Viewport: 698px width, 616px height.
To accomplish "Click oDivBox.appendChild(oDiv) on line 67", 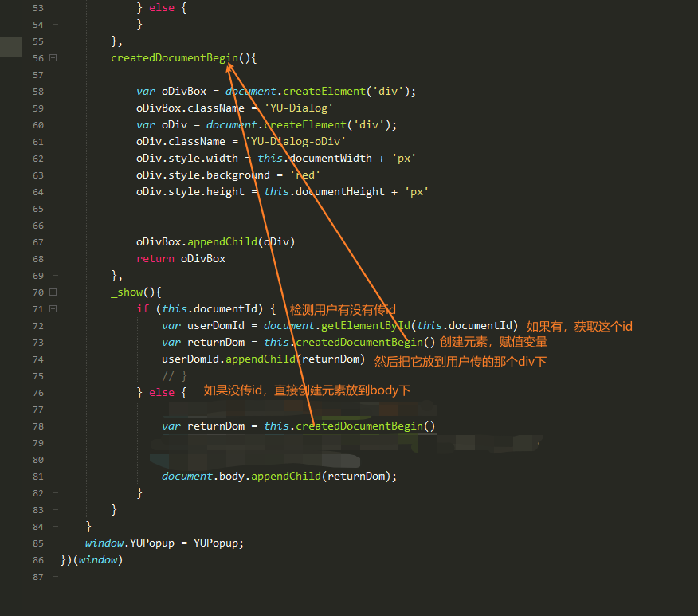I will point(215,242).
